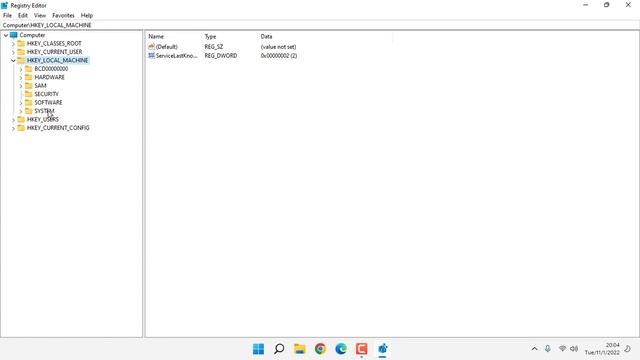Expand the SOFTWARE subkey
The width and height of the screenshot is (640, 360).
[x=21, y=103]
